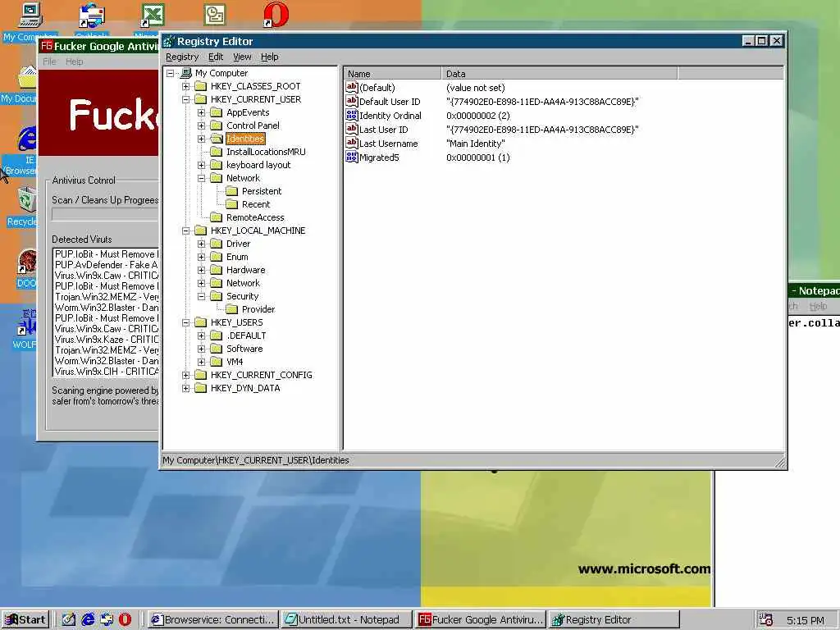840x630 pixels.
Task: Select the RemoteAccess folder icon
Action: pos(217,217)
